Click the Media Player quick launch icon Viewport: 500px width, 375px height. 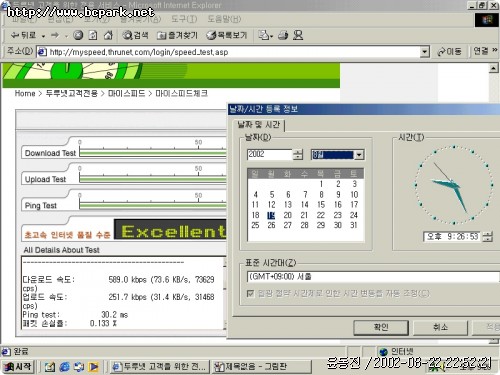pos(94,367)
